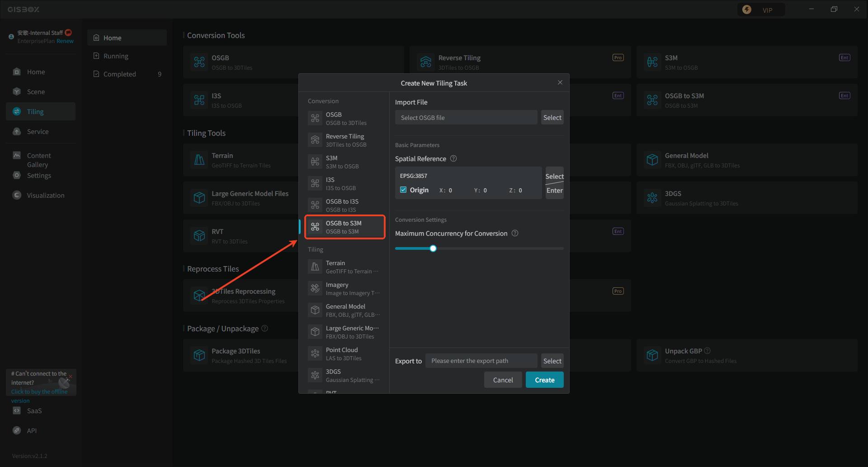Pick Terrain tiling in dialog list
This screenshot has width=868, height=467.
344,267
